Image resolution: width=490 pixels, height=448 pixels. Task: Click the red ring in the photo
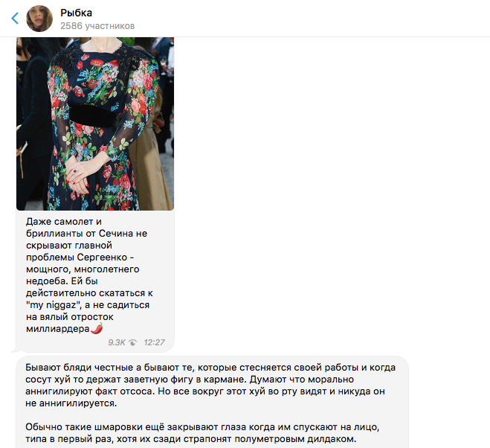[75, 171]
